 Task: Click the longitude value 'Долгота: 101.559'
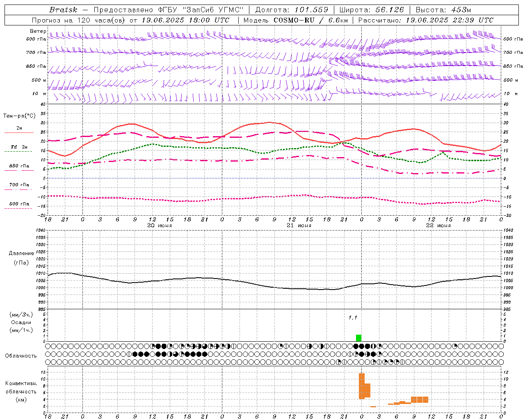[x=292, y=10]
